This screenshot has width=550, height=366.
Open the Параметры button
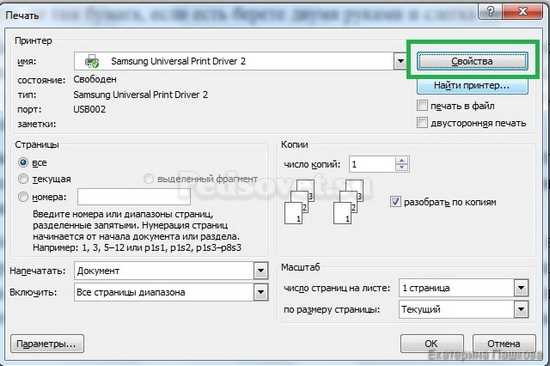tap(47, 344)
